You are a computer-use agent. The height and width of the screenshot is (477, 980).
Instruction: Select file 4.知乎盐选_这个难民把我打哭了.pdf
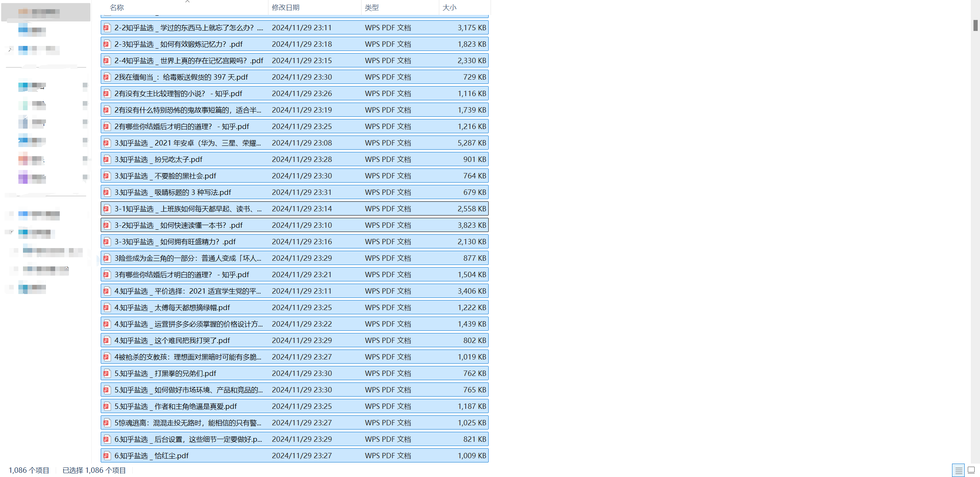(x=172, y=340)
